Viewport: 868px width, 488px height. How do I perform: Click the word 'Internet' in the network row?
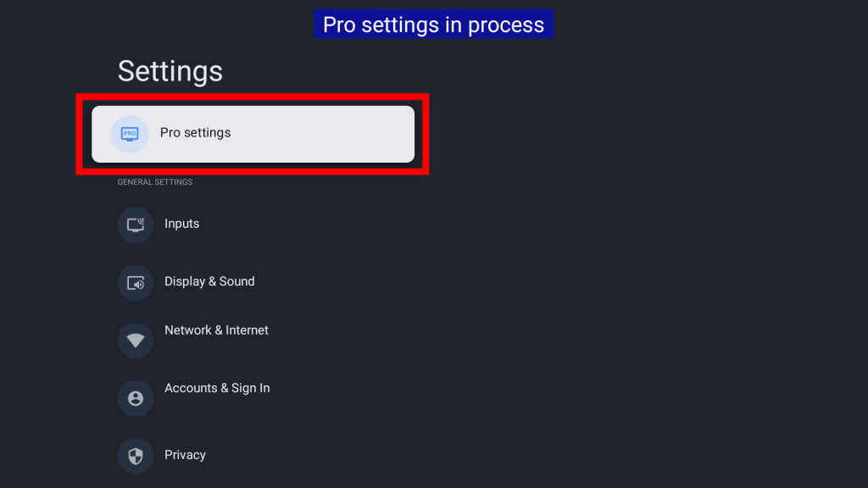(247, 330)
